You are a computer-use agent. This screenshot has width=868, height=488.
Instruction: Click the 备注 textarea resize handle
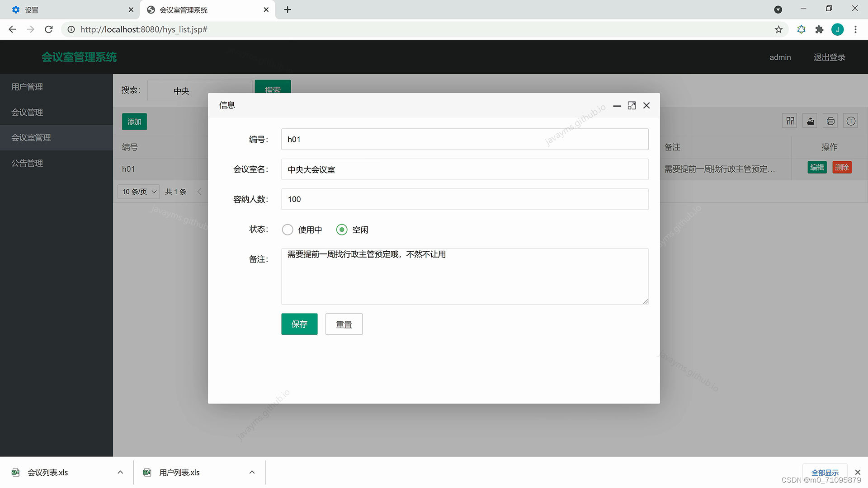coord(645,301)
